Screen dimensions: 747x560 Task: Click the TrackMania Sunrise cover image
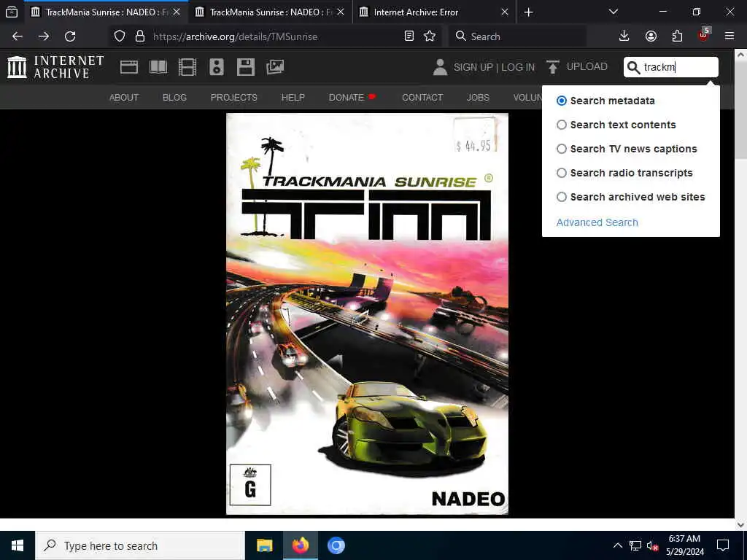click(367, 314)
